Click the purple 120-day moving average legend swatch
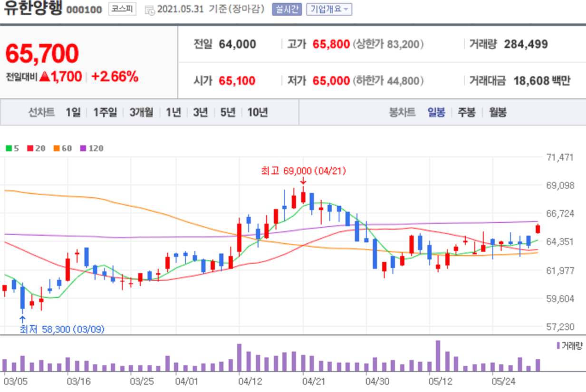The height and width of the screenshot is (392, 586). click(83, 148)
